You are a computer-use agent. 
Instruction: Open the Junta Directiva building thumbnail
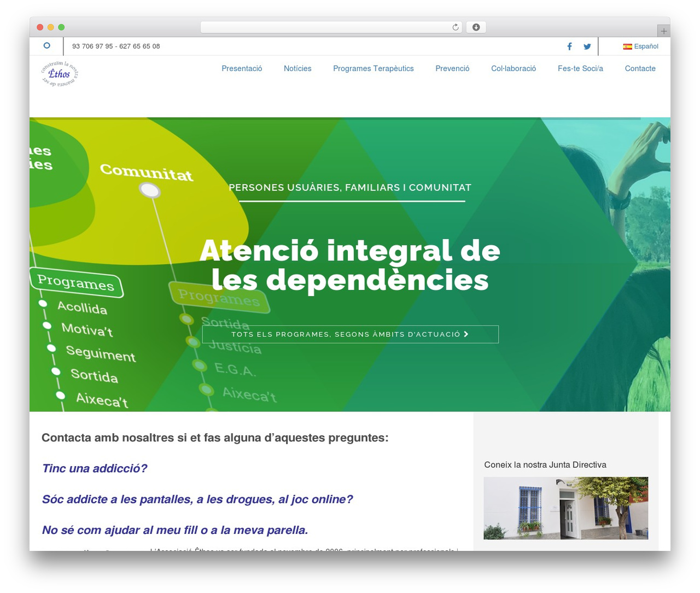tap(566, 508)
